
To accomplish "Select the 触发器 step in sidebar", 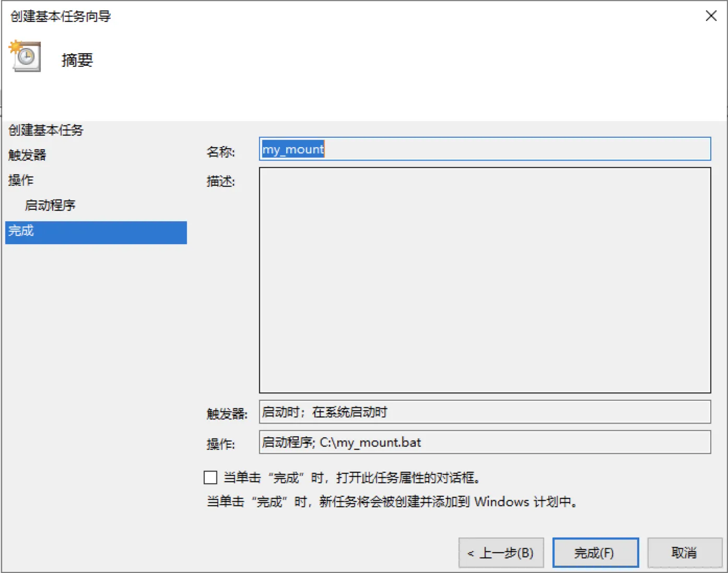I will pyautogui.click(x=27, y=155).
